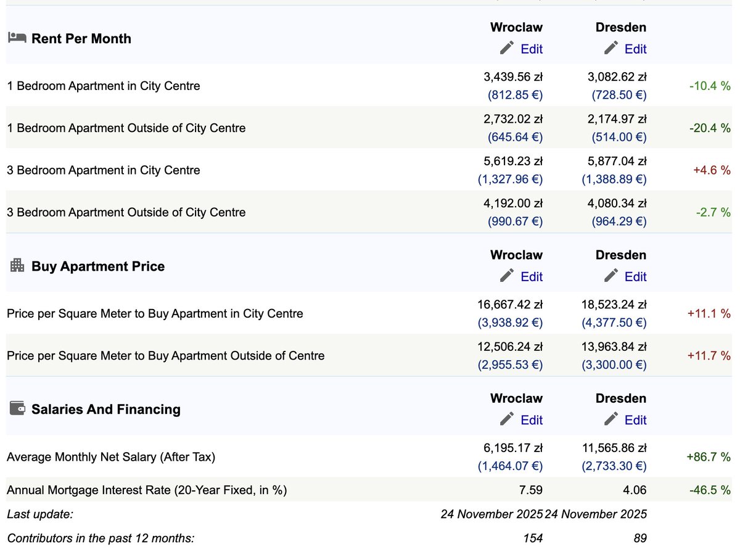Open Edit link for Wroclaw apartment purchase prices
This screenshot has height=560, width=740.
tap(532, 277)
